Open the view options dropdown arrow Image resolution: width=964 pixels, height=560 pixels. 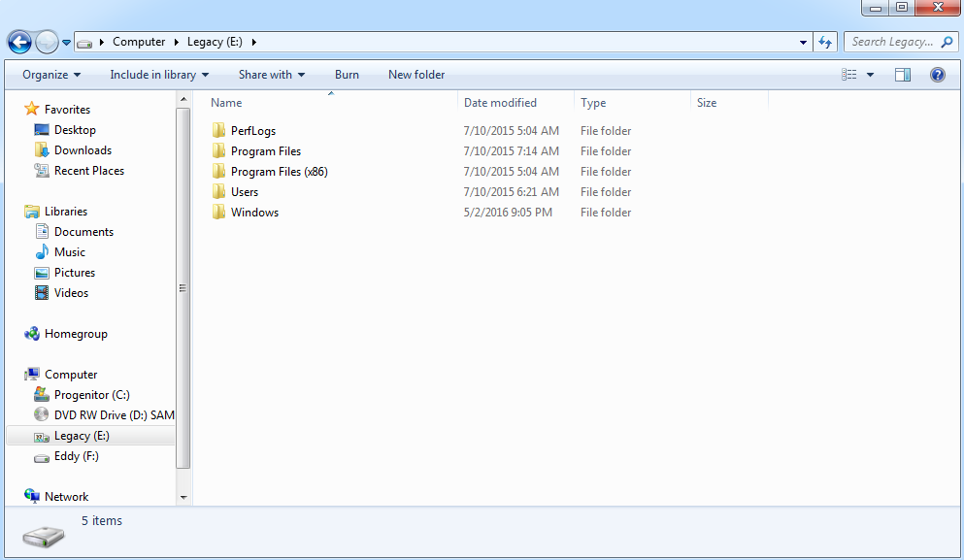coord(870,75)
